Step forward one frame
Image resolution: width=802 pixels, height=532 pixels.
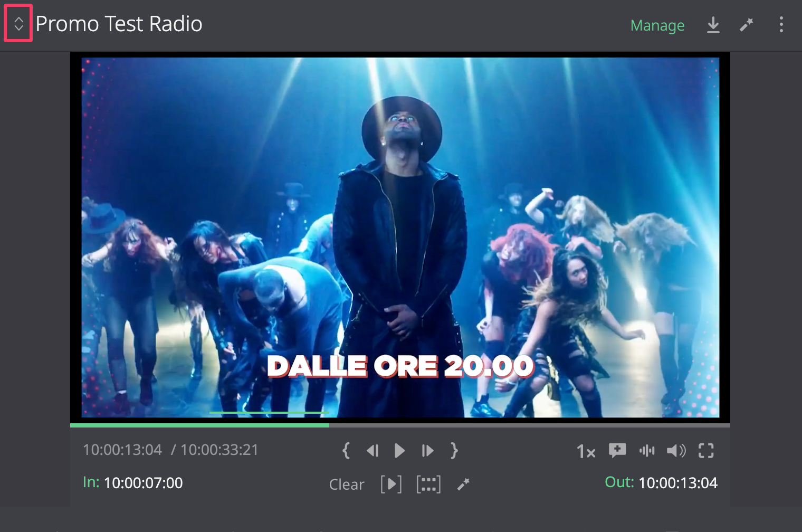click(x=427, y=451)
